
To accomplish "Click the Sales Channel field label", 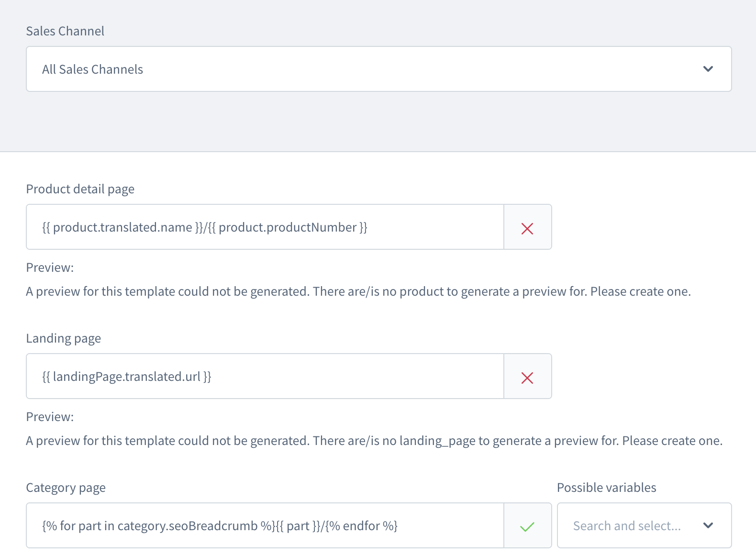I will 65,31.
